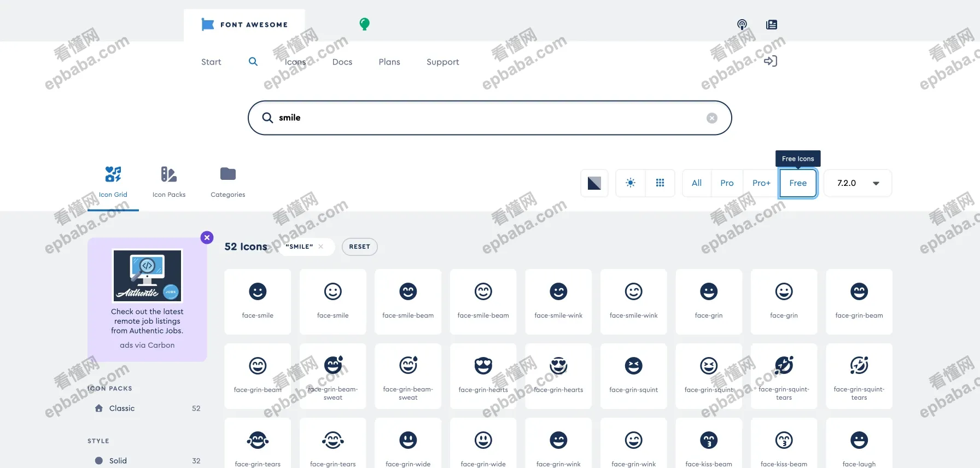Image resolution: width=980 pixels, height=468 pixels.
Task: Filter icons by Pro+
Action: (761, 183)
